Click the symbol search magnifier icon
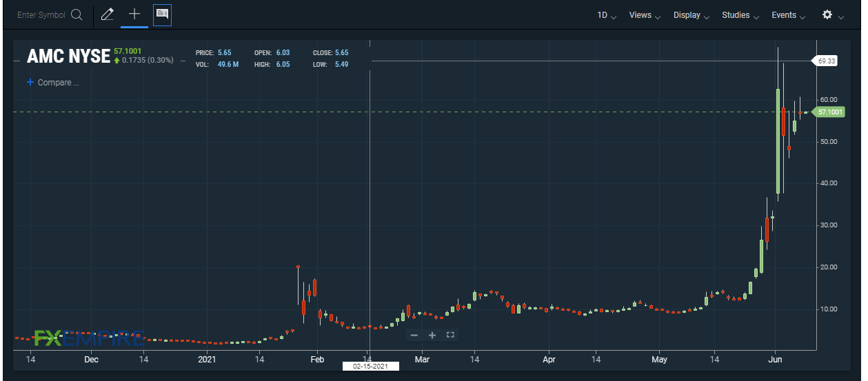The width and height of the screenshot is (868, 381). click(x=77, y=14)
